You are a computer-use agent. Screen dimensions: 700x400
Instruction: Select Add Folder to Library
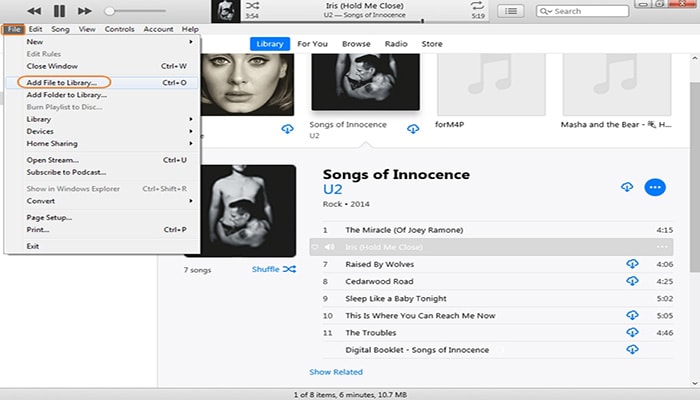click(102, 95)
